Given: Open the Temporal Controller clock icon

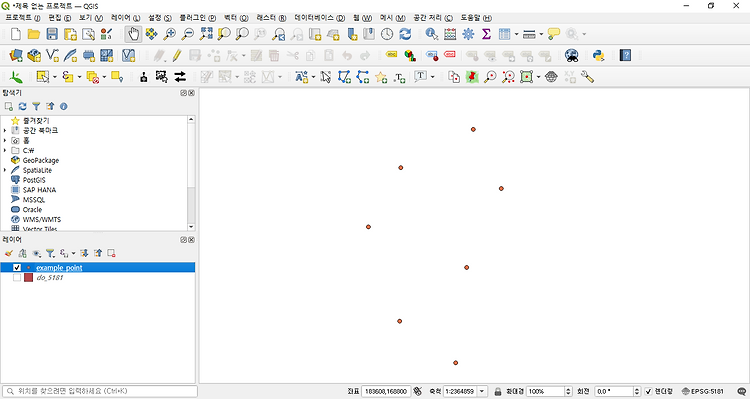Looking at the screenshot, I should [x=387, y=34].
